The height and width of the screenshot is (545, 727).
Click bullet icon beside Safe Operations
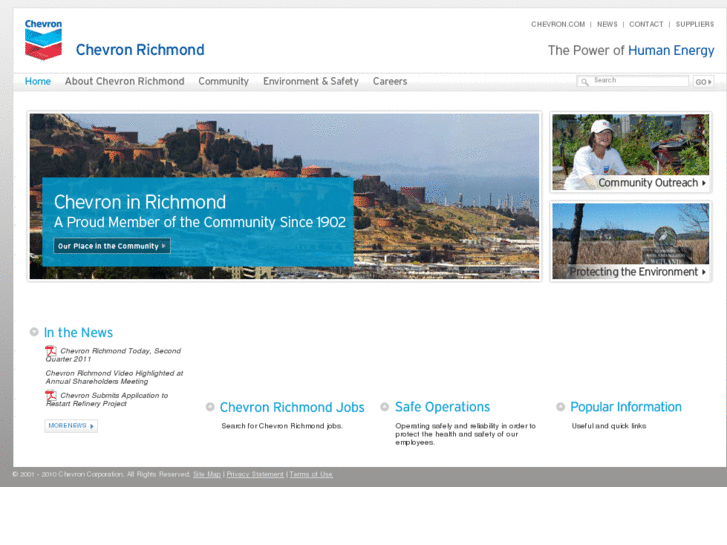coord(384,407)
